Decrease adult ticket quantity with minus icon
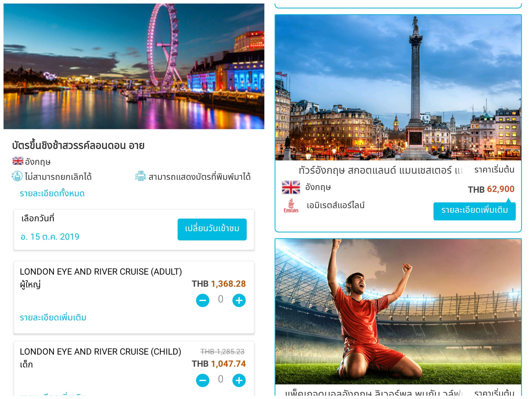The height and width of the screenshot is (399, 532). click(203, 300)
